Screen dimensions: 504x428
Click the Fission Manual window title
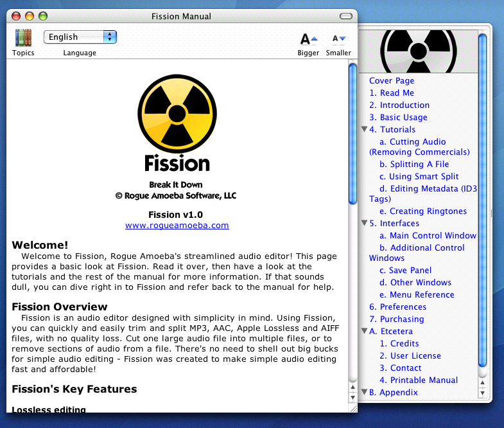point(181,17)
